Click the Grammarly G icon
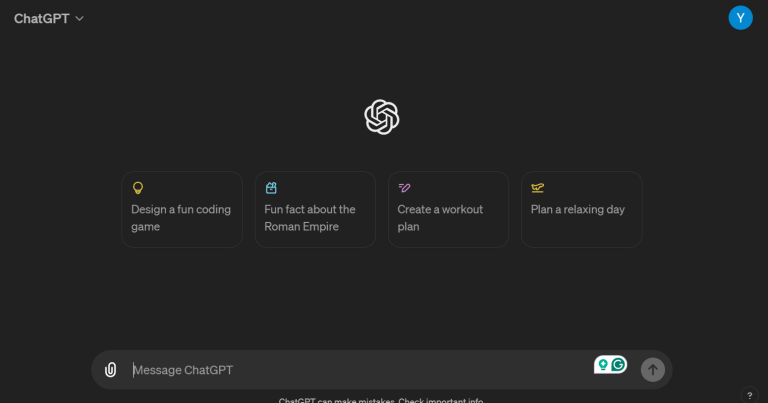Image resolution: width=768 pixels, height=403 pixels. click(x=619, y=365)
